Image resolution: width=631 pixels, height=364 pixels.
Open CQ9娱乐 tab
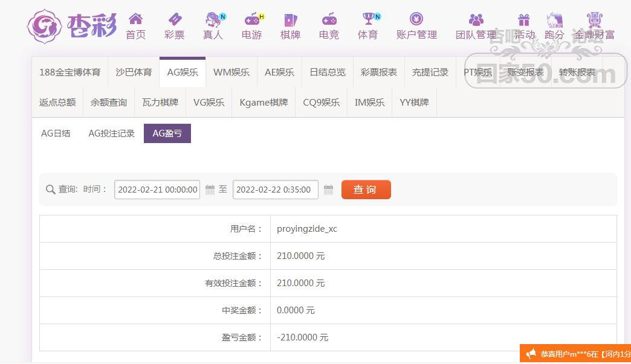point(321,103)
